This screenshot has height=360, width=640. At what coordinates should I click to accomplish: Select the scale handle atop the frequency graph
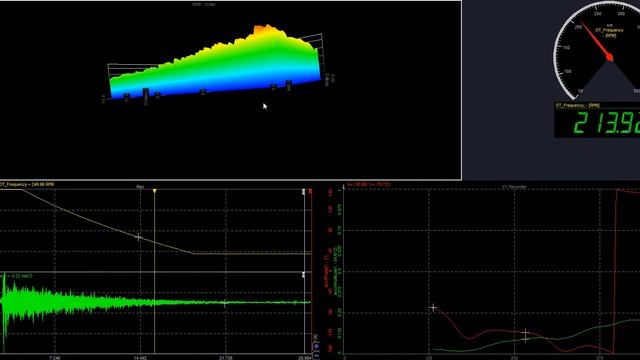coord(303,192)
